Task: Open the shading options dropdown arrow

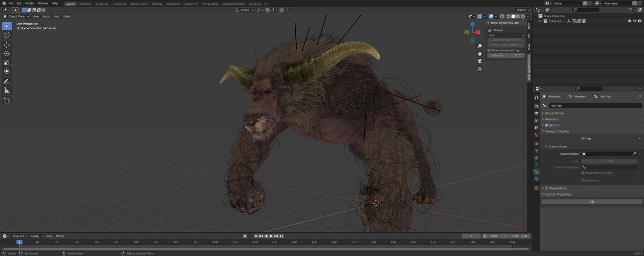Action: [x=527, y=16]
